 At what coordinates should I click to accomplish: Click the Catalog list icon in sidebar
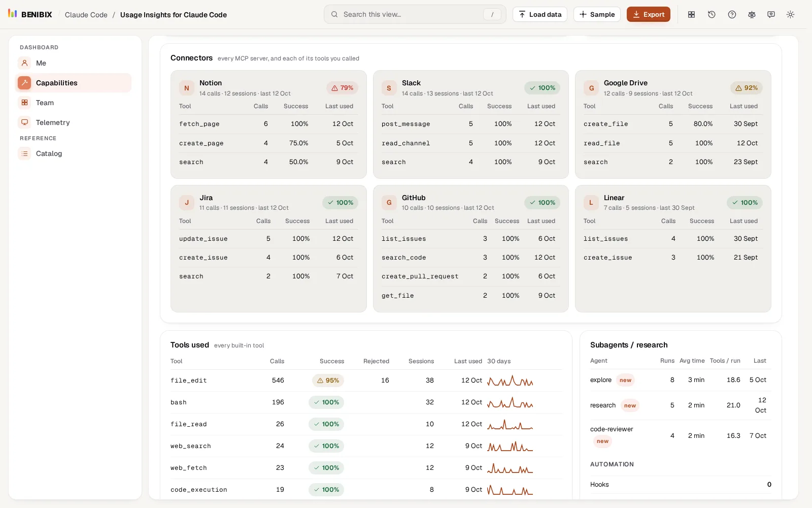pyautogui.click(x=24, y=153)
